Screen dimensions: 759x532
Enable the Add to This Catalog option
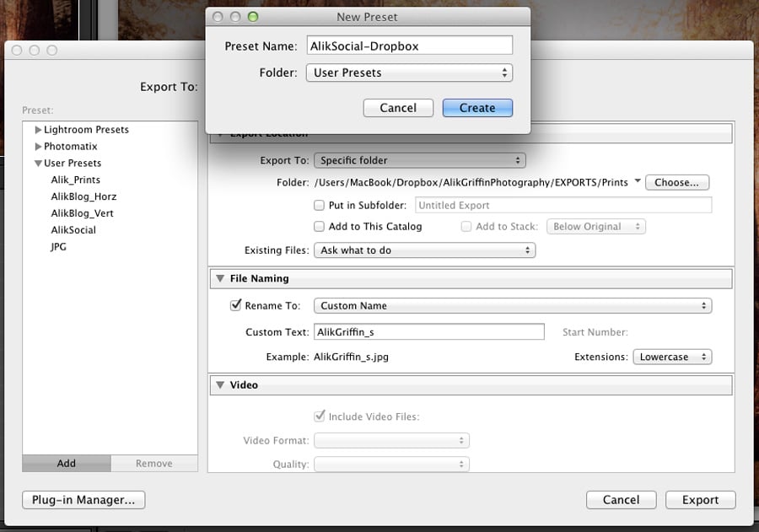click(319, 226)
